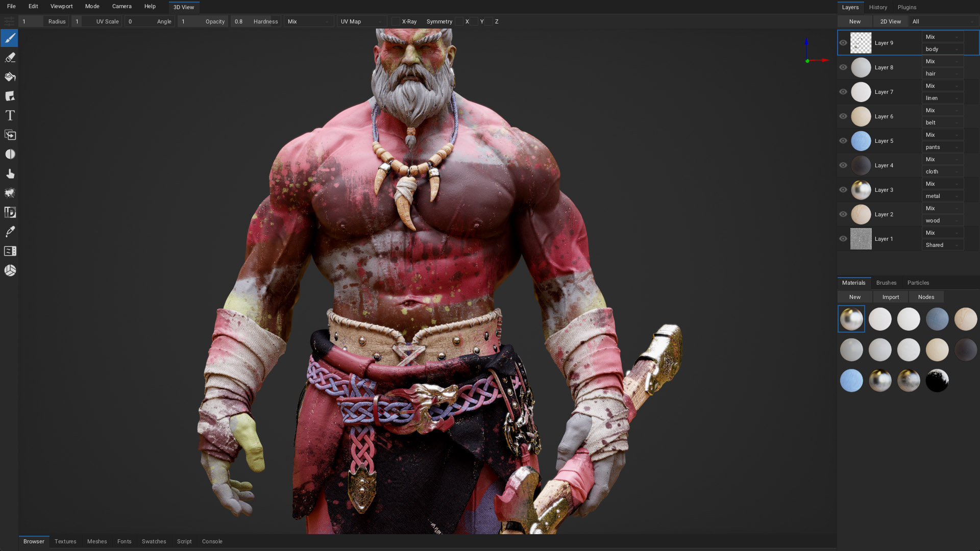
Task: Open the ColorID tool
Action: (9, 212)
